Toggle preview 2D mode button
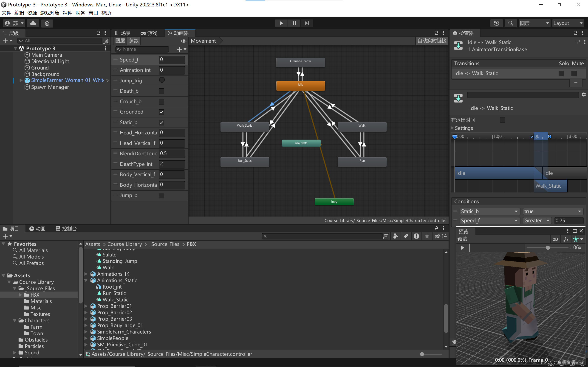This screenshot has height=367, width=588. pyautogui.click(x=555, y=239)
